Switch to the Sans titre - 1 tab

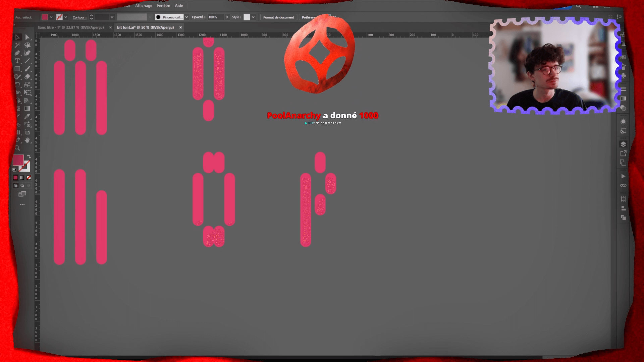[71, 27]
